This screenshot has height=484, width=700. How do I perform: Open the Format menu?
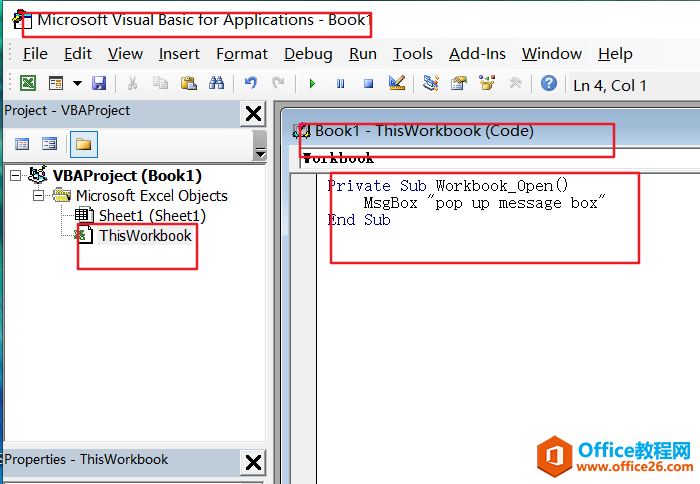[x=242, y=54]
